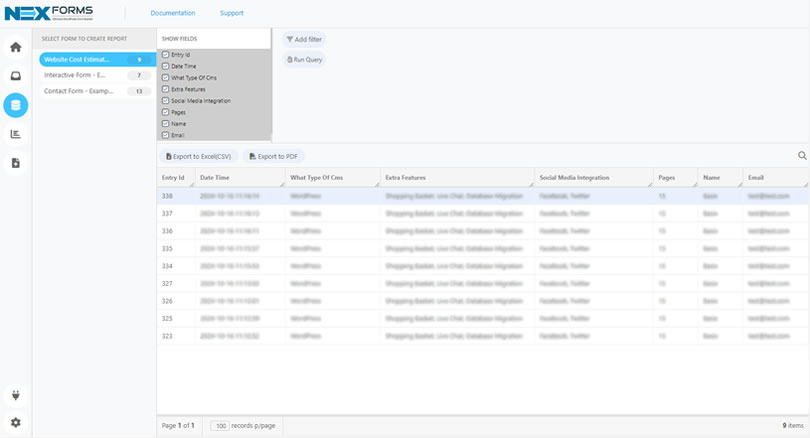Screen dimensions: 810x438
Task: Click the Run Query button
Action: tap(304, 59)
